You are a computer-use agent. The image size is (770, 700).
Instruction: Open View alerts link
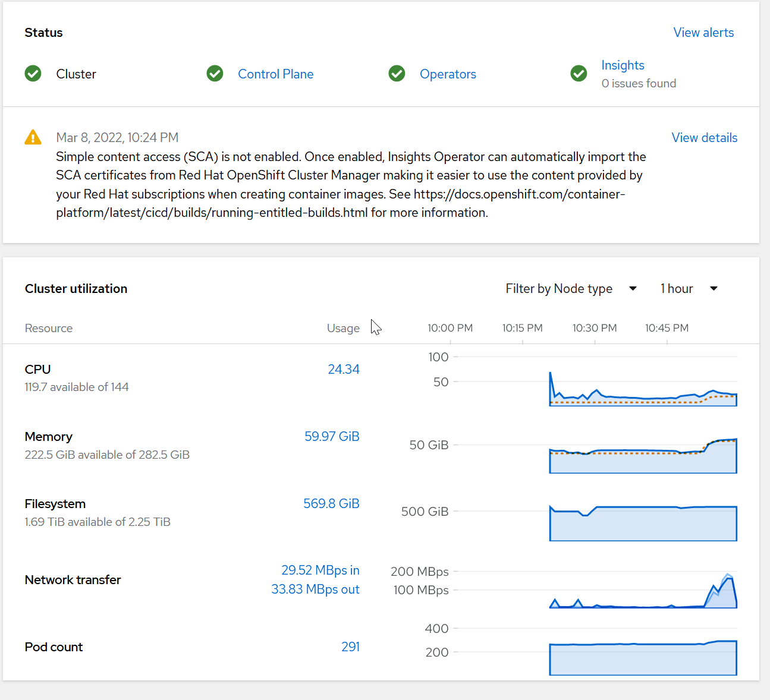[x=703, y=33]
